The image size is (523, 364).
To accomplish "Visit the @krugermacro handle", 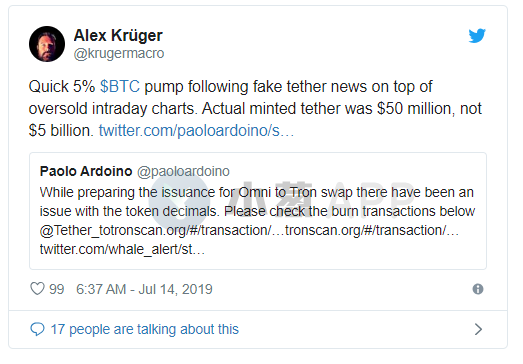I will click(119, 53).
